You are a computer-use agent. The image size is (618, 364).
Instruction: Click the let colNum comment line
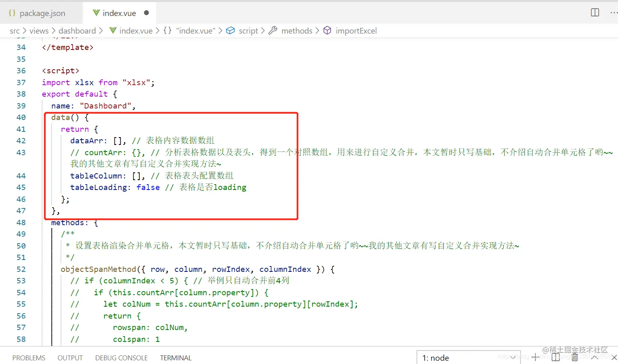click(214, 304)
